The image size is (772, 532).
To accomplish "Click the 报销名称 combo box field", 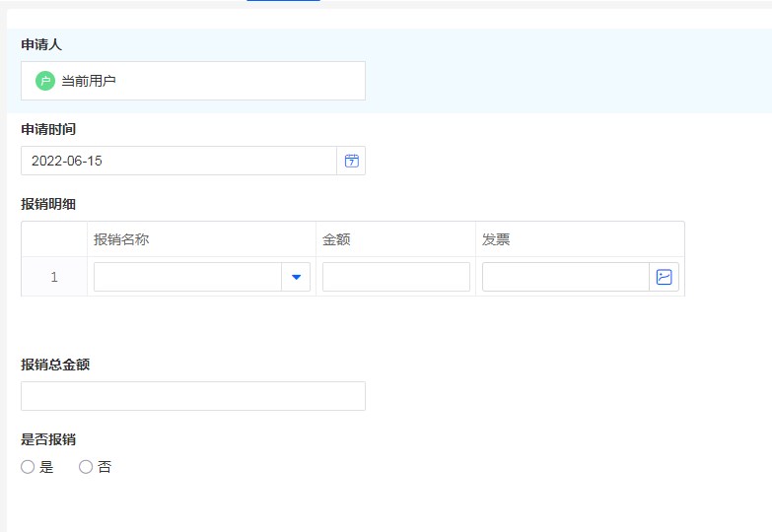I will (x=187, y=278).
